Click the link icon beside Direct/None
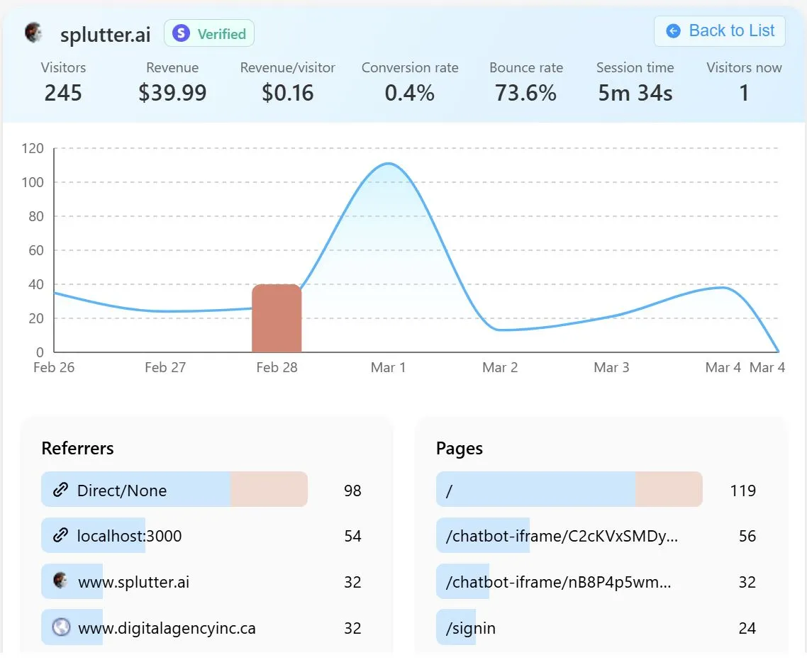This screenshot has height=672, width=807. [60, 490]
